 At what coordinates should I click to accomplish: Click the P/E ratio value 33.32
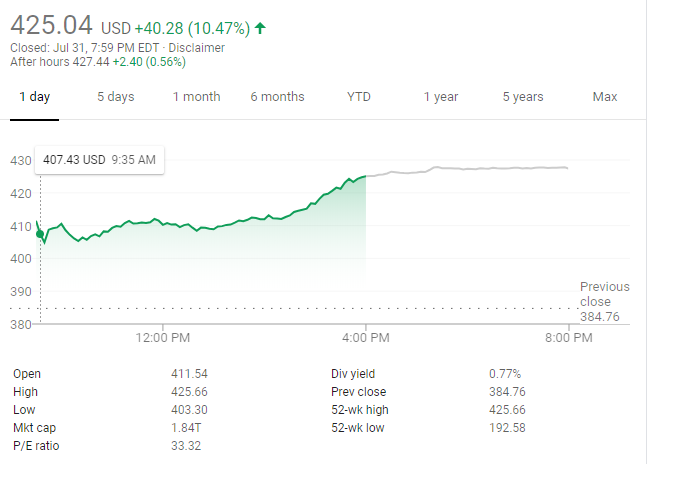pos(187,446)
